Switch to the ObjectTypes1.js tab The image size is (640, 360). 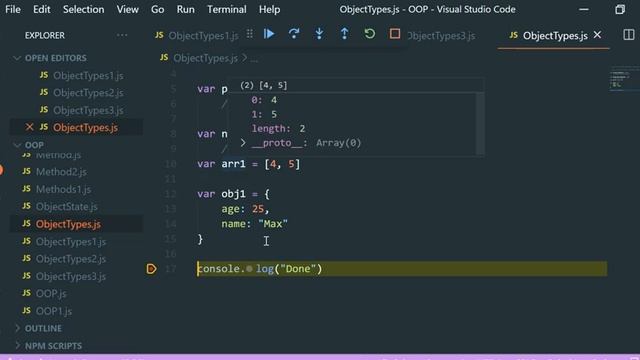coord(197,36)
